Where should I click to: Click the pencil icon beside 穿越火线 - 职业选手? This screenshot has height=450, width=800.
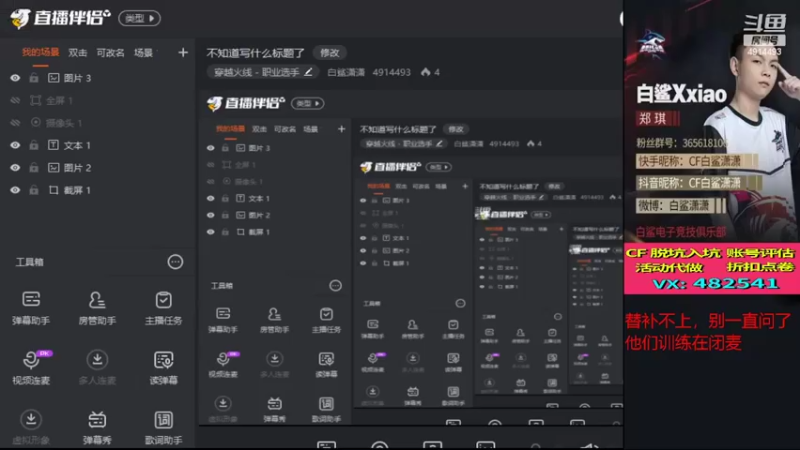[308, 72]
